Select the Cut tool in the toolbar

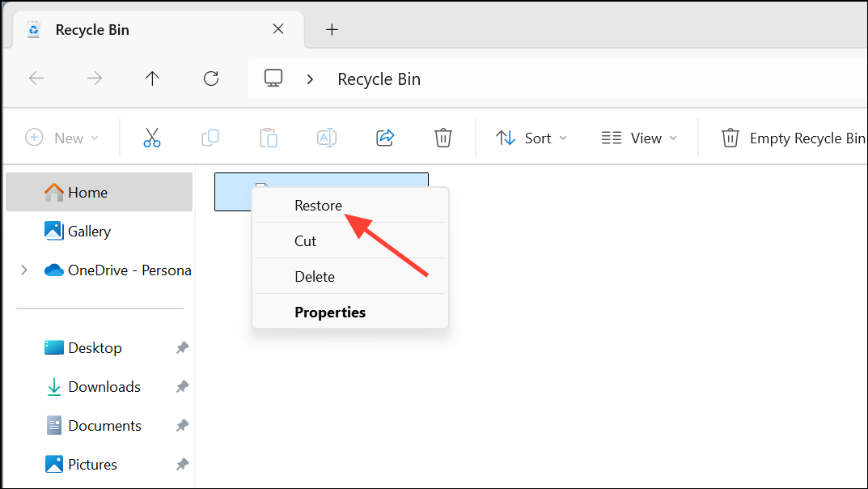(x=152, y=138)
